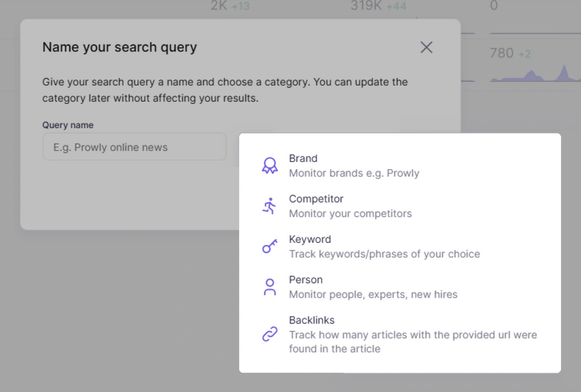Click the 780 metric in background dashboard
This screenshot has width=581, height=392.
[502, 53]
